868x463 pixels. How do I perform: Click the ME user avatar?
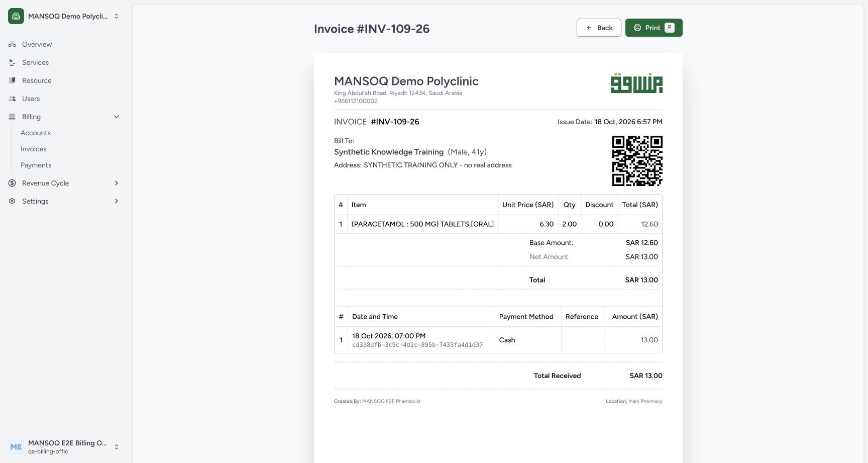pyautogui.click(x=16, y=447)
